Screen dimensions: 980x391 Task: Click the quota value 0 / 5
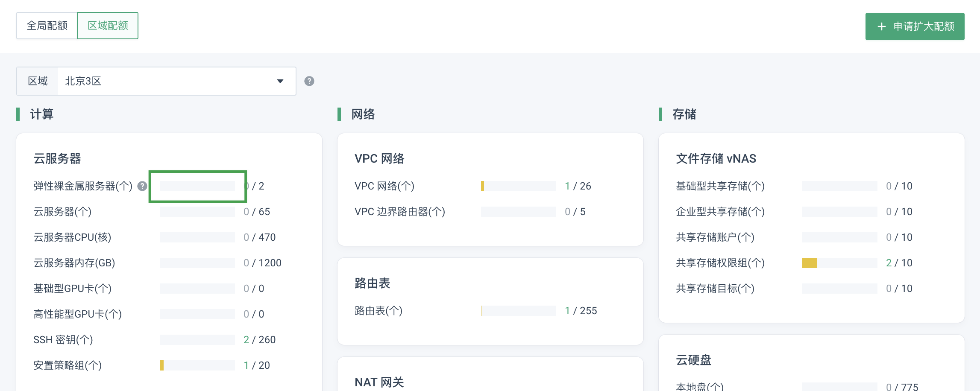point(575,212)
